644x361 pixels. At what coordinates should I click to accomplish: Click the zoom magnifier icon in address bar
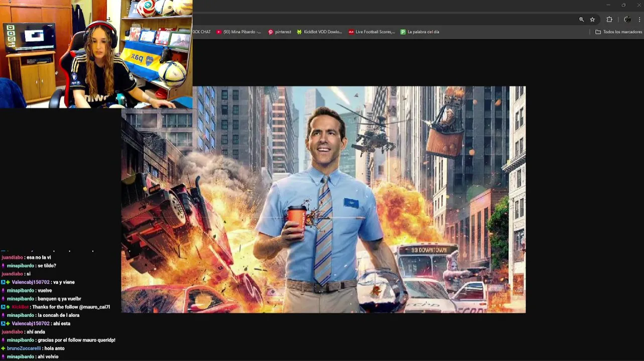tap(581, 20)
